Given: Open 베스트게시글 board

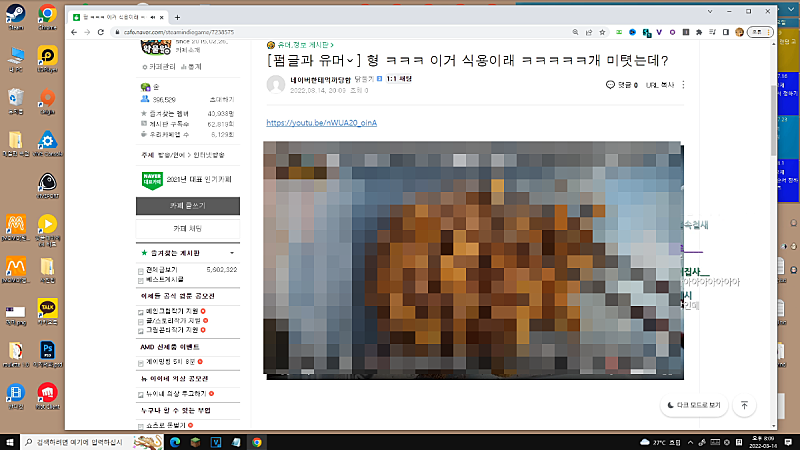Looking at the screenshot, I should click(165, 280).
